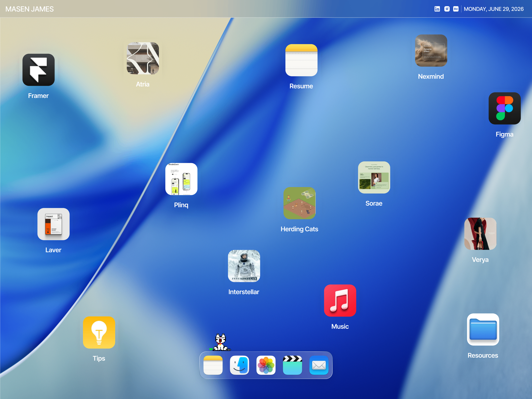Open the Plinq project icon
The image size is (532, 399).
181,179
